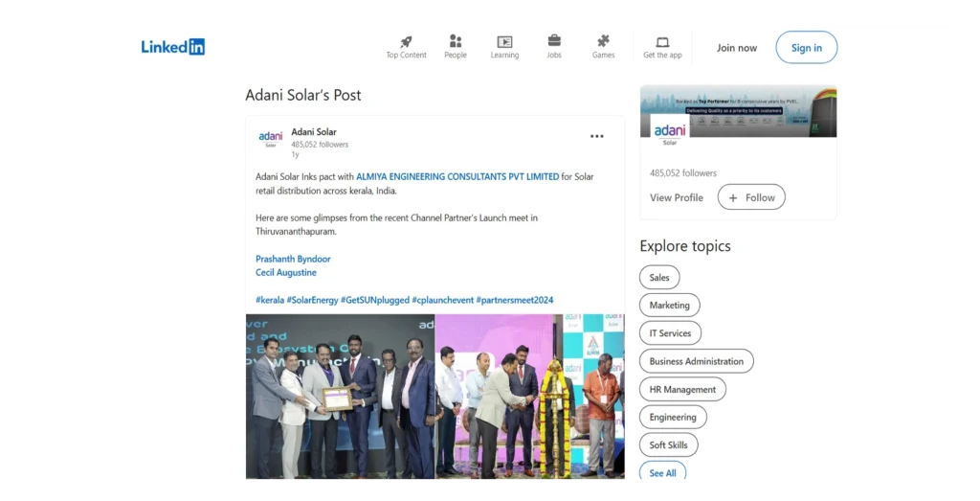This screenshot has height=501, width=980.
Task: Expand topics with See All
Action: point(662,472)
